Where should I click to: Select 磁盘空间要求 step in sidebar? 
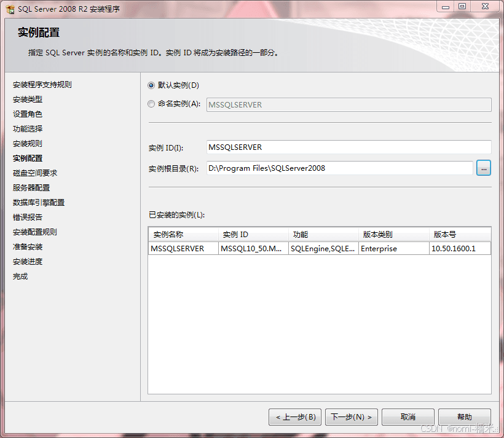click(x=35, y=173)
